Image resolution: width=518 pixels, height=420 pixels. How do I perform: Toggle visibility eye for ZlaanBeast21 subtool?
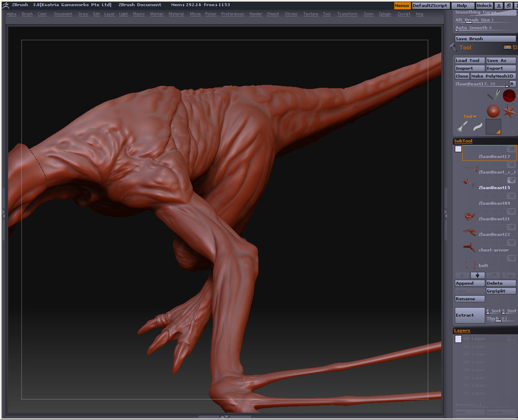pos(511,211)
